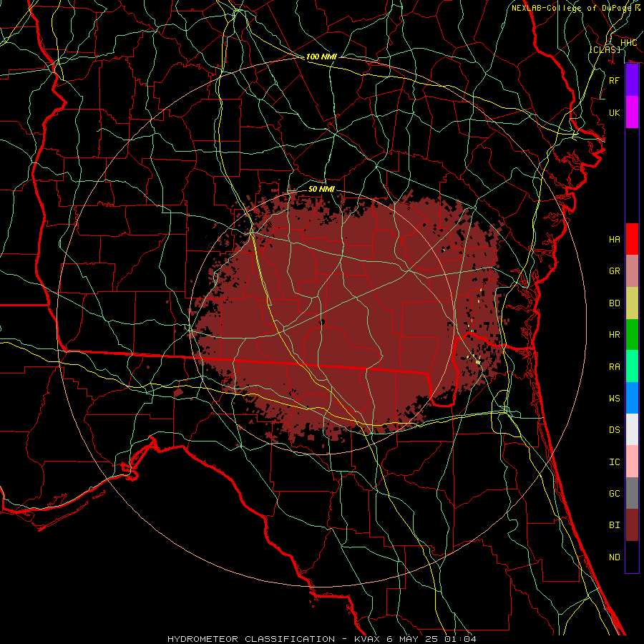Click the RF purple legend color swatch
This screenshot has height=644, width=644.
coord(632,80)
